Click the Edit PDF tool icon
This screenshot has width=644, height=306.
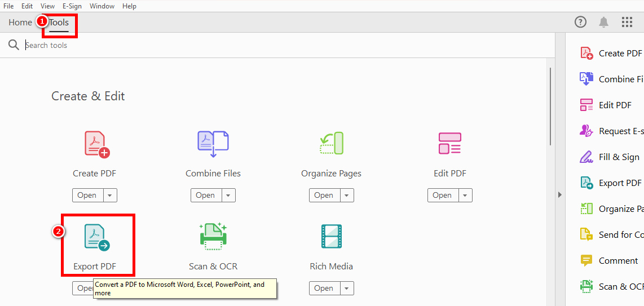[x=449, y=144]
